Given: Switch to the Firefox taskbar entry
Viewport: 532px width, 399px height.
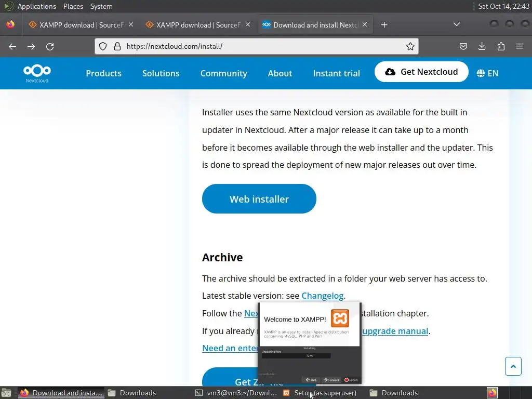Looking at the screenshot, I should [61, 393].
